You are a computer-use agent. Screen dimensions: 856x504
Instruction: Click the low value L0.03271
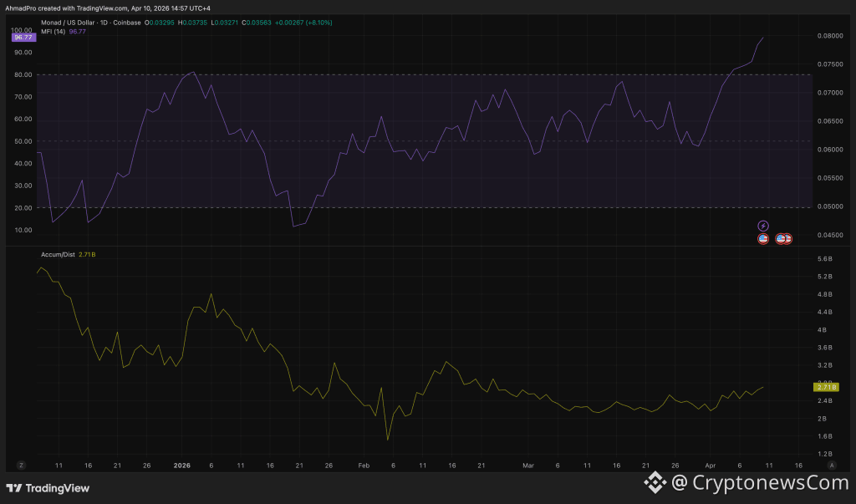225,23
